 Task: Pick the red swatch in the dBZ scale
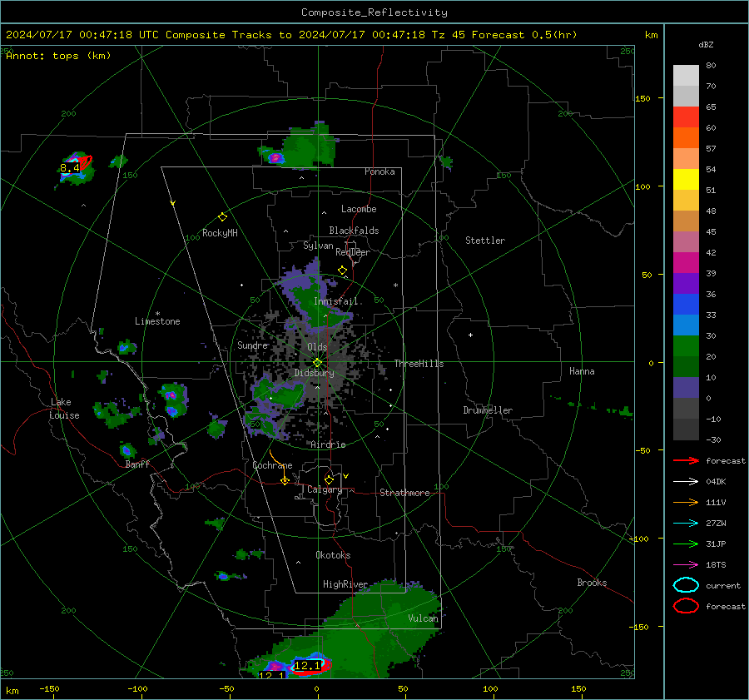[686, 117]
